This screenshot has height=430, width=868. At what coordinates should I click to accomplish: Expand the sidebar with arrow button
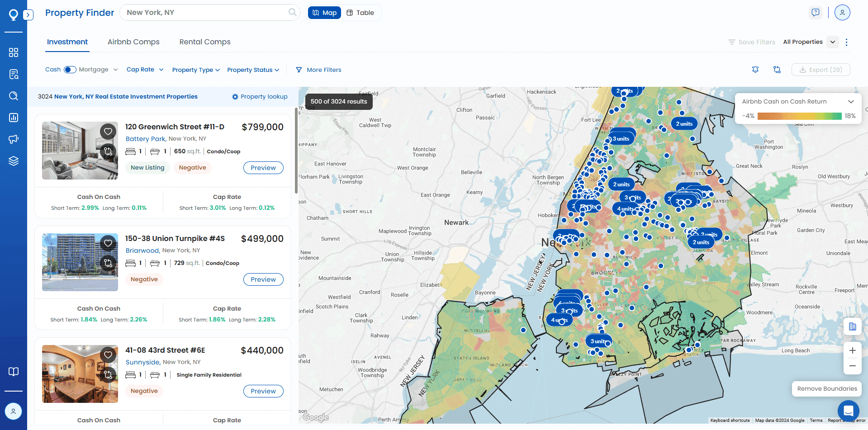click(x=28, y=15)
